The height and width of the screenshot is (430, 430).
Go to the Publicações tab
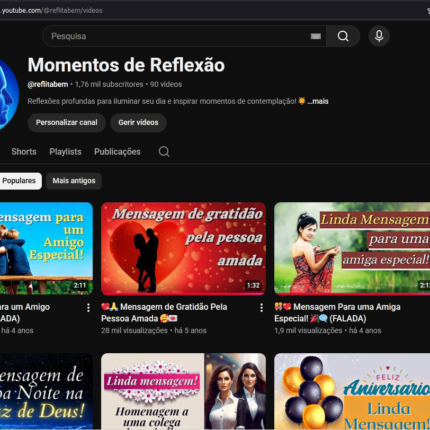click(x=117, y=152)
